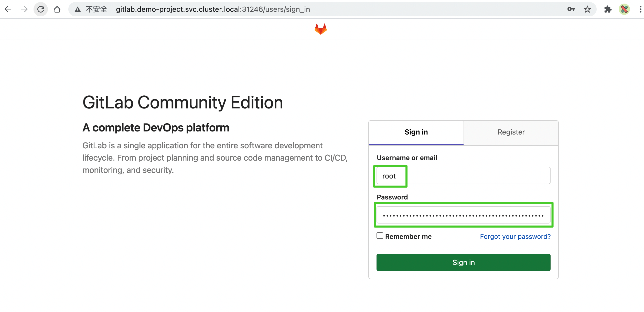Click the browser forward arrow

click(x=25, y=9)
